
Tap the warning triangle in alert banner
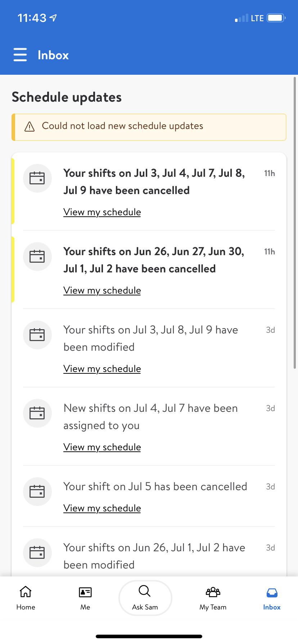pos(29,126)
